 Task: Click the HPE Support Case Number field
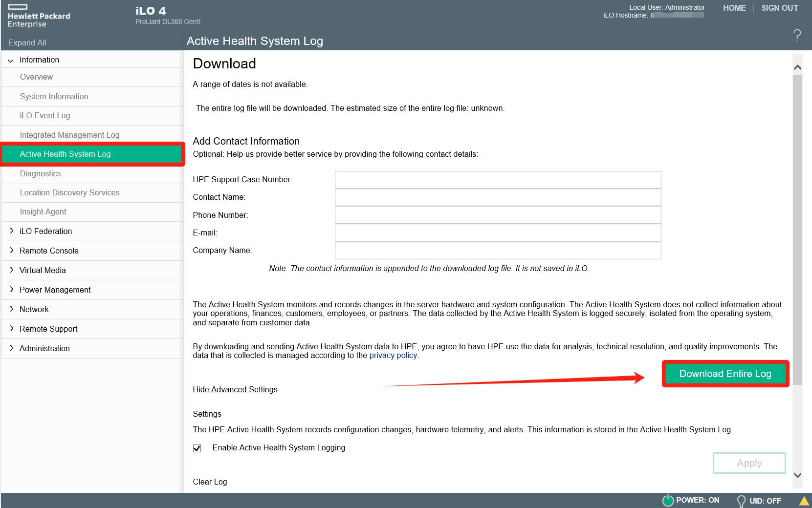498,180
